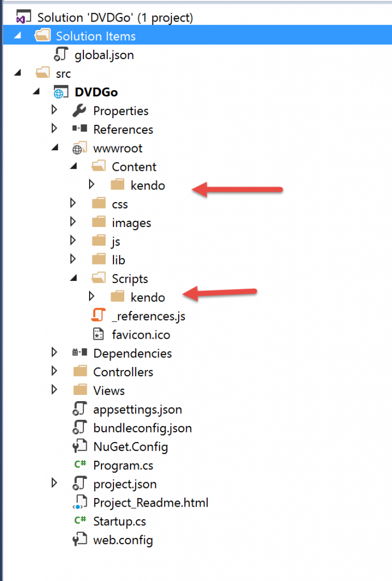Click the orange _references.js file icon
The image size is (392, 581).
(98, 315)
